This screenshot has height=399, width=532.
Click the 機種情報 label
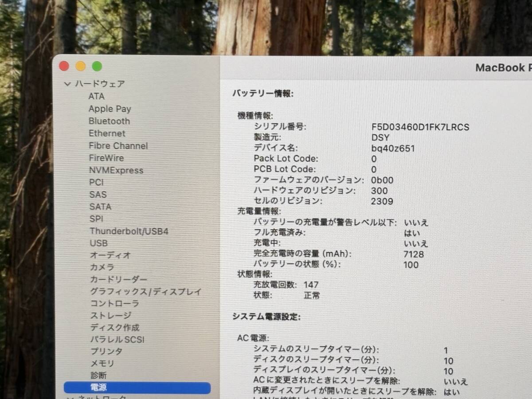(x=255, y=116)
